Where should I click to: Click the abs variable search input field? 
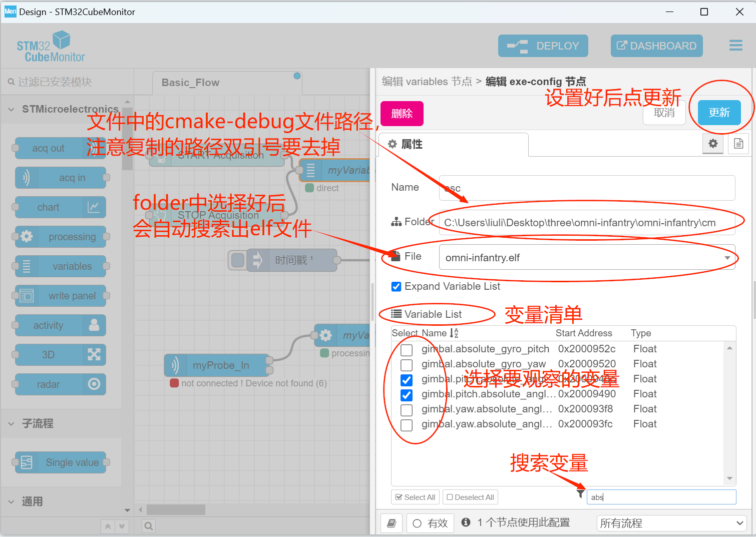pos(661,497)
